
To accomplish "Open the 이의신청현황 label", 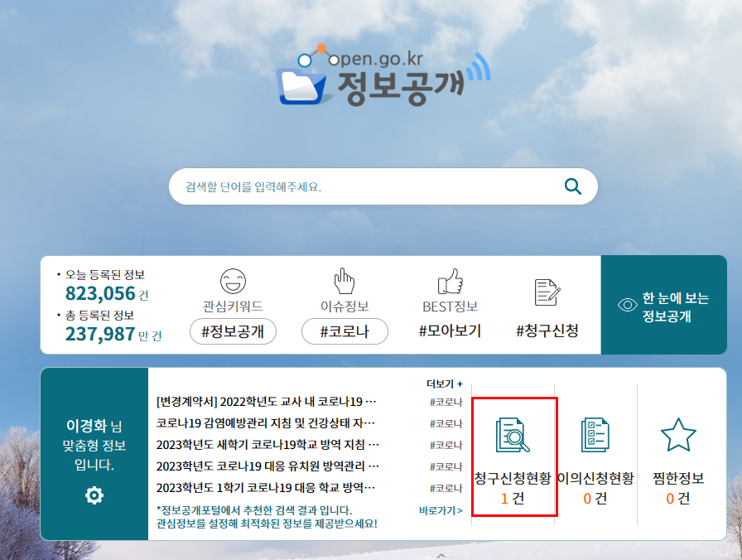I will (x=595, y=478).
